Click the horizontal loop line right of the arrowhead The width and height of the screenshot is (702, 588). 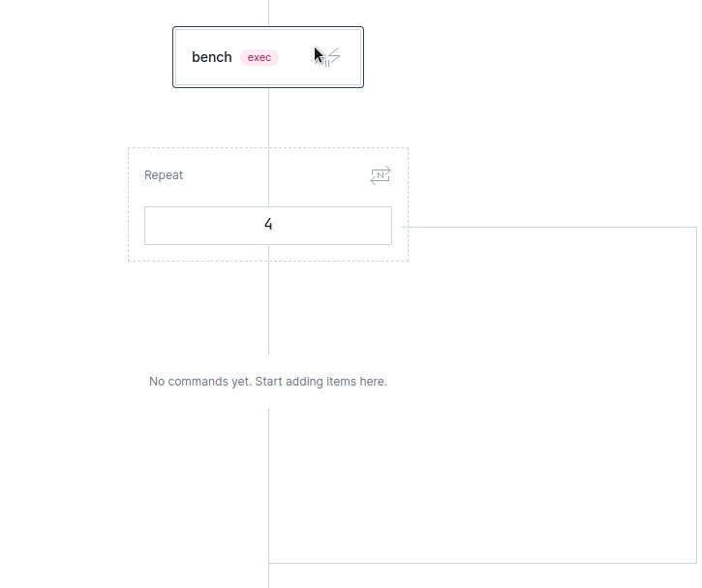pyautogui.click(x=552, y=228)
